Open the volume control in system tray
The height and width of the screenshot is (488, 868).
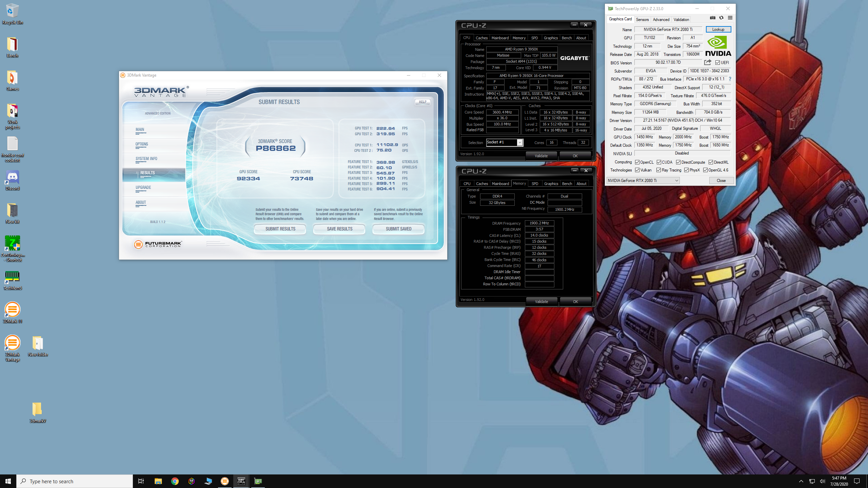(822, 481)
